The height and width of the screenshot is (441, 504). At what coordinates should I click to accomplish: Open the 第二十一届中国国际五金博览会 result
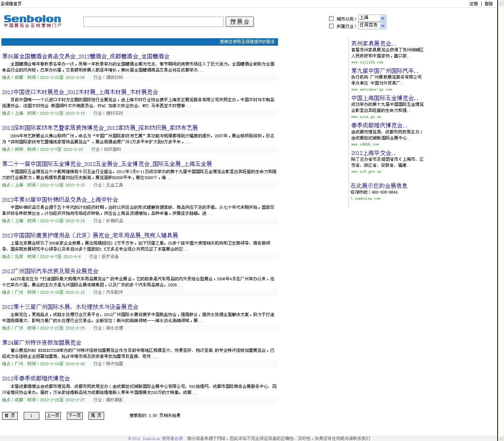[107, 164]
